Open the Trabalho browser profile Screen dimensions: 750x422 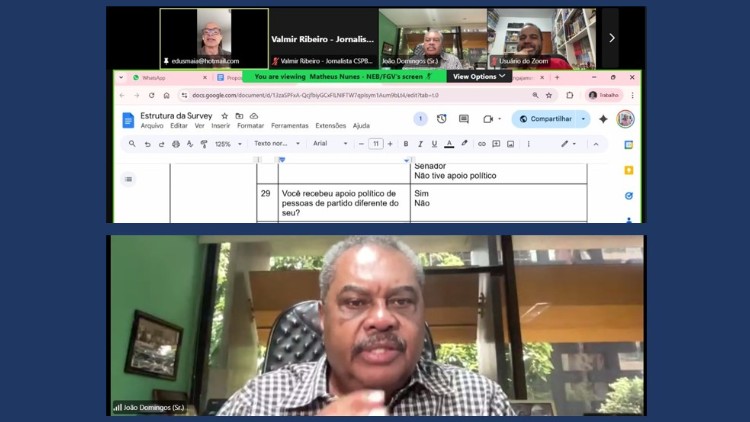pos(604,95)
